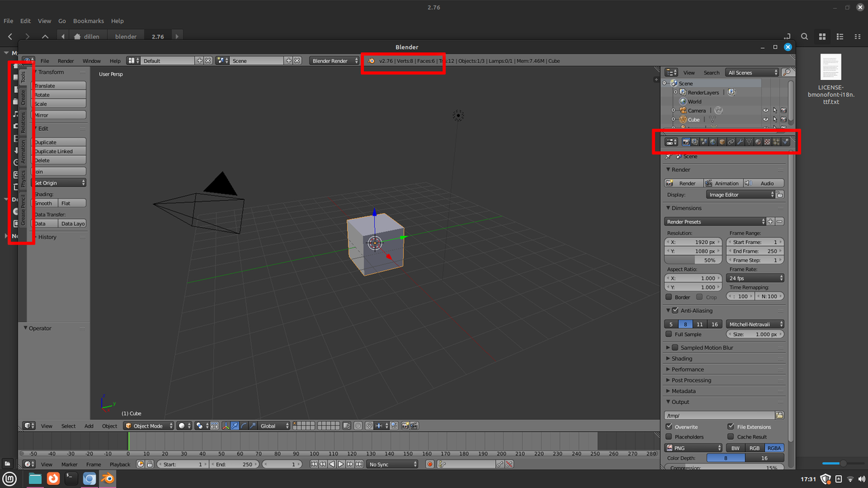The image size is (868, 488).
Task: Toggle the Anti-Aliasing checkbox
Action: pos(675,310)
